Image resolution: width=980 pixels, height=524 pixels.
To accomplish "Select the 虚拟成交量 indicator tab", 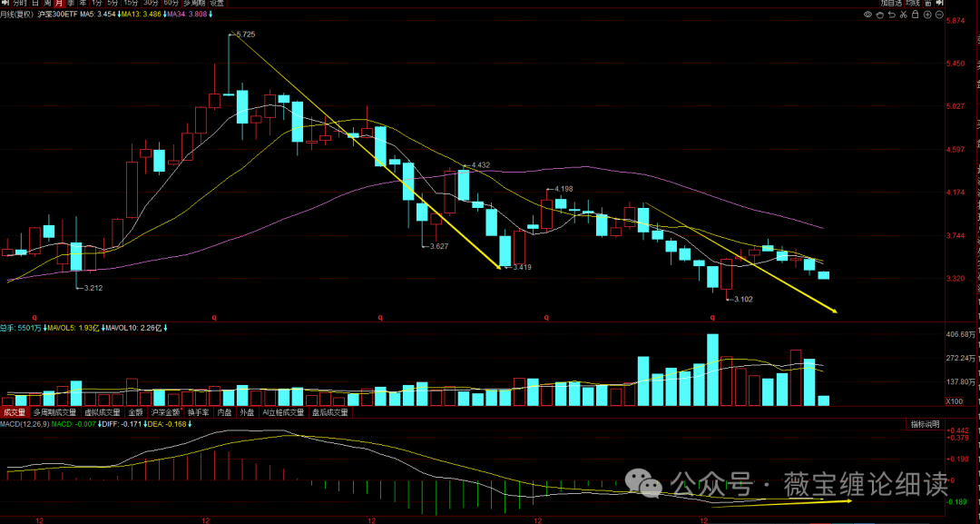I will (102, 412).
